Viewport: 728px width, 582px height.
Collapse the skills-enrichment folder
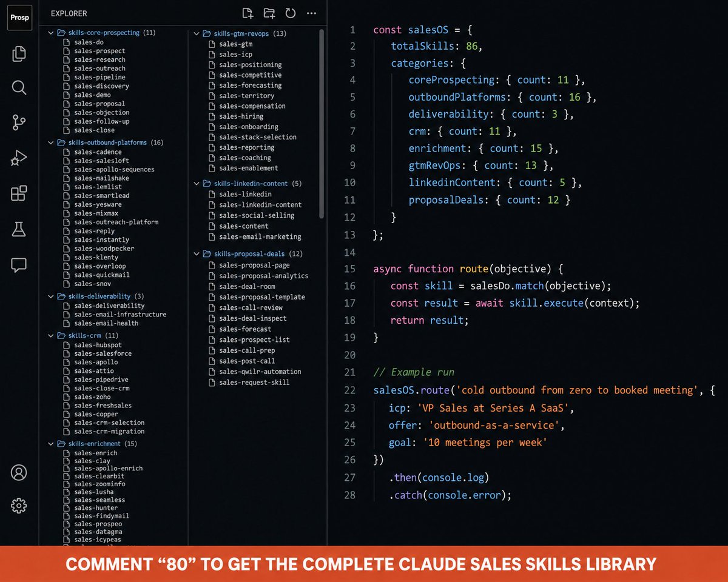[x=51, y=444]
